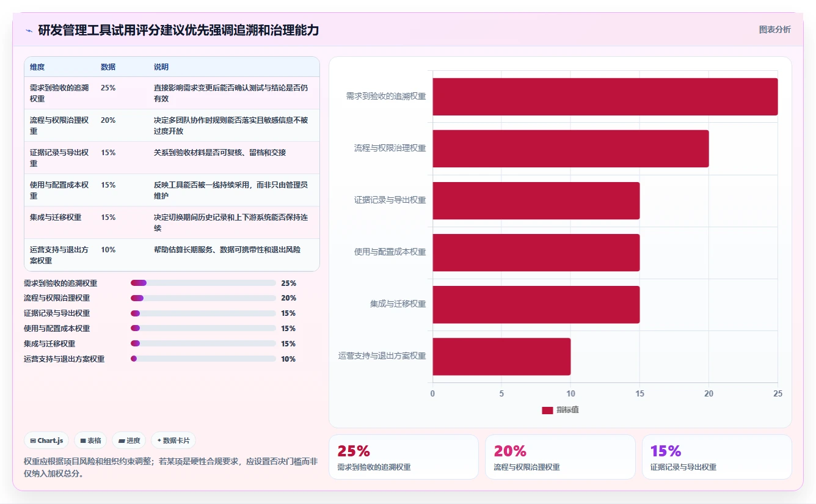Screen dimensions: 816x504
Task: Click the title icon beside 研发管理工具试用评分
Action: 29,31
